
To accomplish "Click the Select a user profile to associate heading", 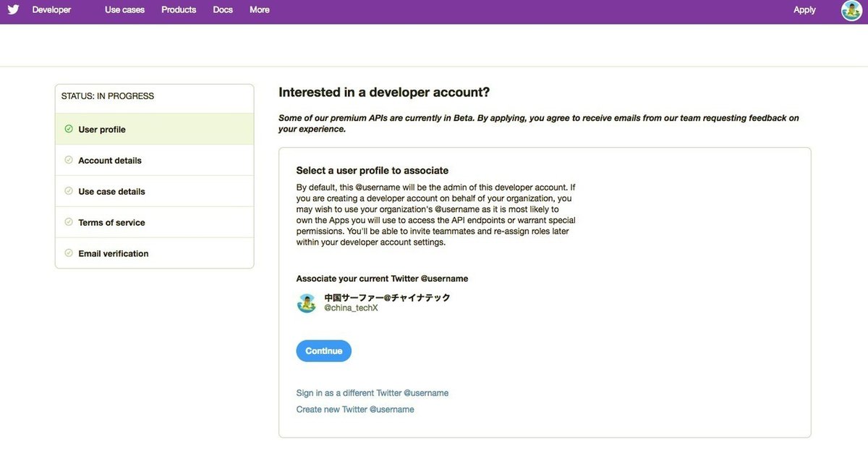I will tap(373, 171).
